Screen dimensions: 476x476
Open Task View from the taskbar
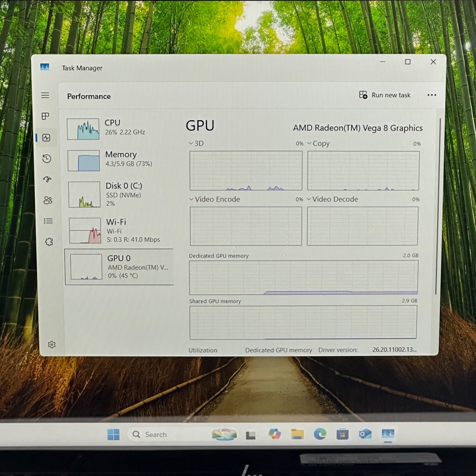coord(251,435)
